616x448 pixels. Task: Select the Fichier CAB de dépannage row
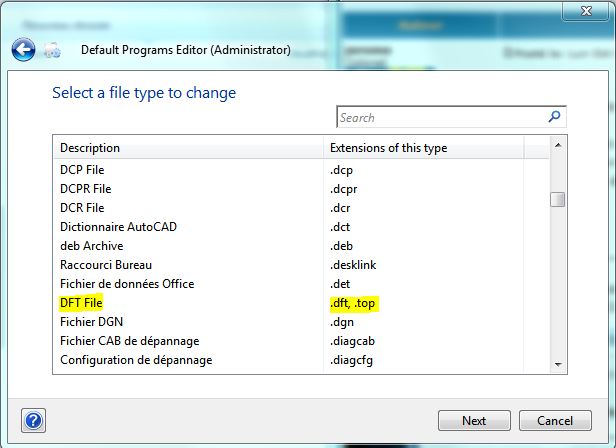301,341
